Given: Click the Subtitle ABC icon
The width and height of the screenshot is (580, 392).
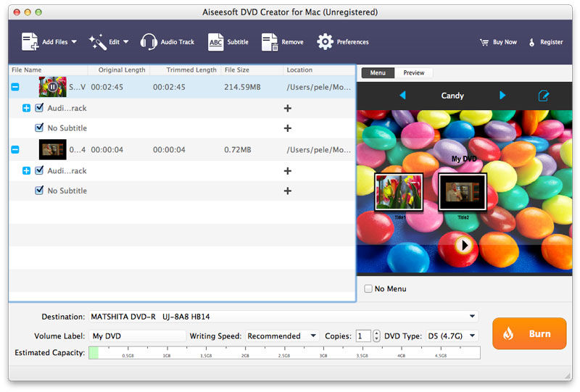Looking at the screenshot, I should click(x=215, y=42).
